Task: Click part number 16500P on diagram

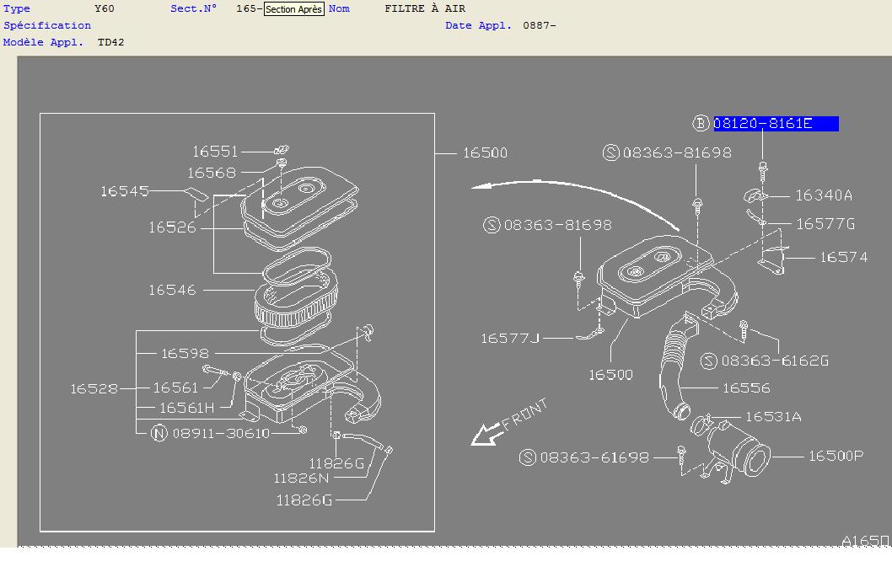Action: pos(836,456)
